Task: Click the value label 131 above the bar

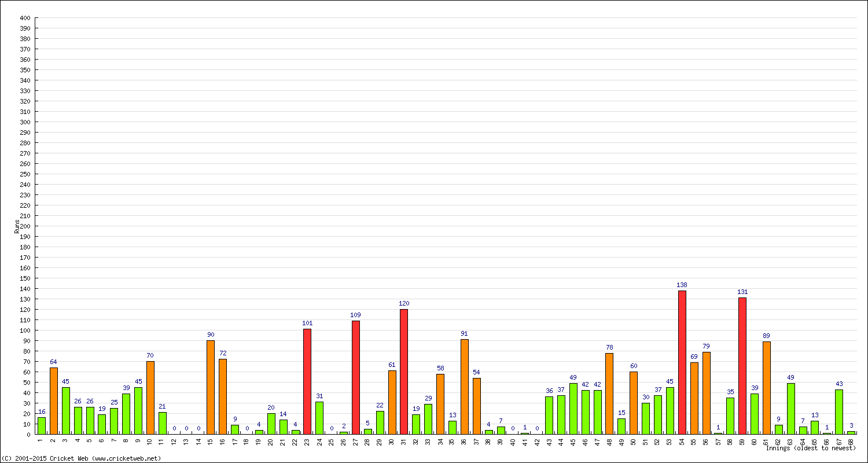Action: click(742, 292)
